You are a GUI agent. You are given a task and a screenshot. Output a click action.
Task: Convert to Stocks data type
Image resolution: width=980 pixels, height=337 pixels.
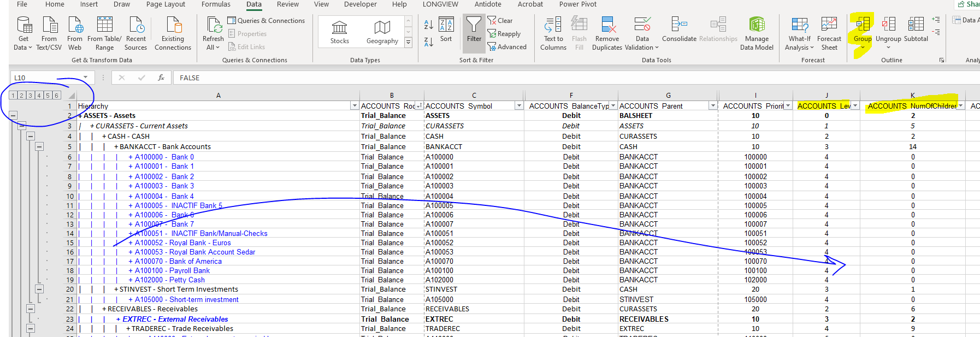point(339,32)
